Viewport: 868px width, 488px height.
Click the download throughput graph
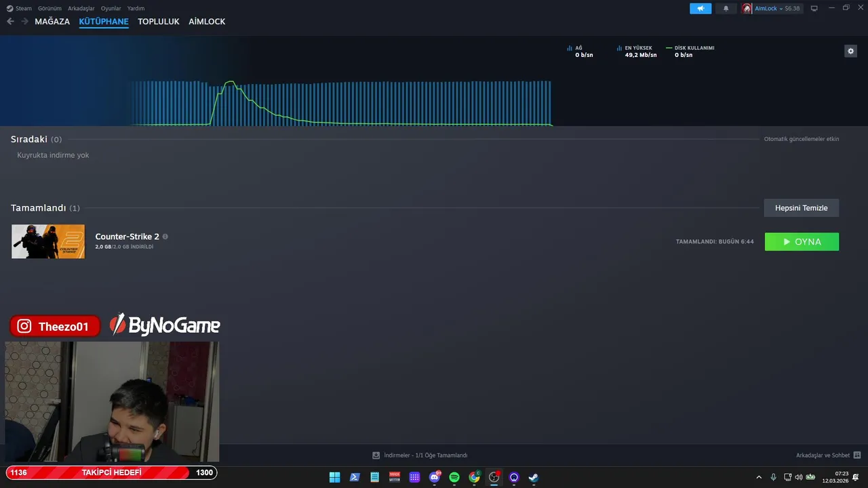pos(342,103)
